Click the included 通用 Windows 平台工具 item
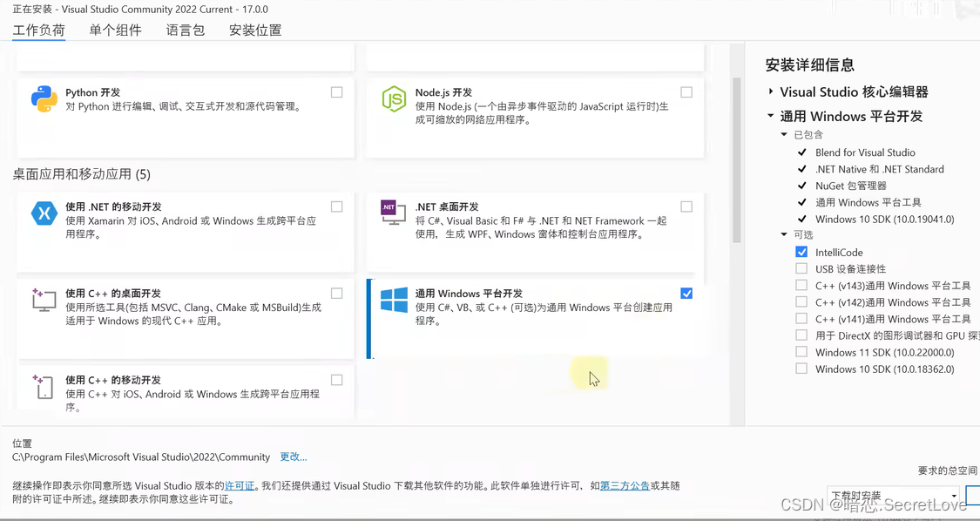This screenshot has width=980, height=521. click(x=868, y=202)
